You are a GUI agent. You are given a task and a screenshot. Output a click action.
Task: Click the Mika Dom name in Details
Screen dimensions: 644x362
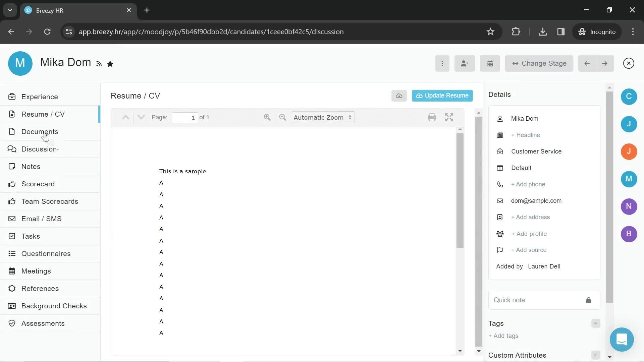pyautogui.click(x=525, y=119)
